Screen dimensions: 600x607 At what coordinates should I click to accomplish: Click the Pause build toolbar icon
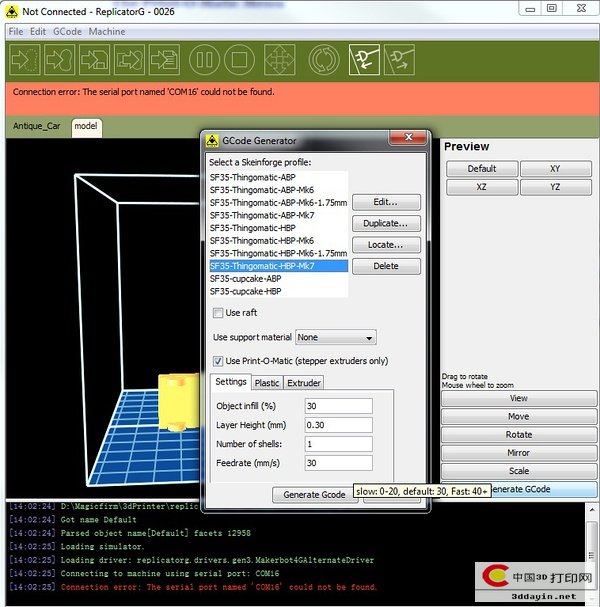204,60
